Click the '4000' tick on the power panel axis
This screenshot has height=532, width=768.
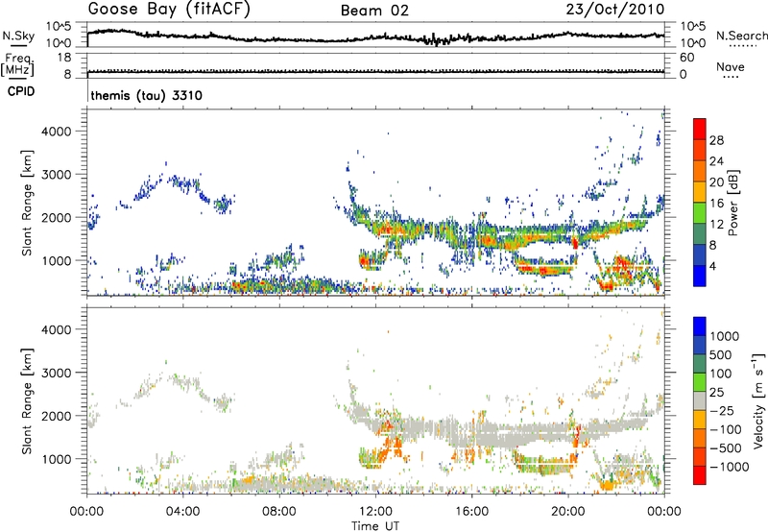point(57,132)
